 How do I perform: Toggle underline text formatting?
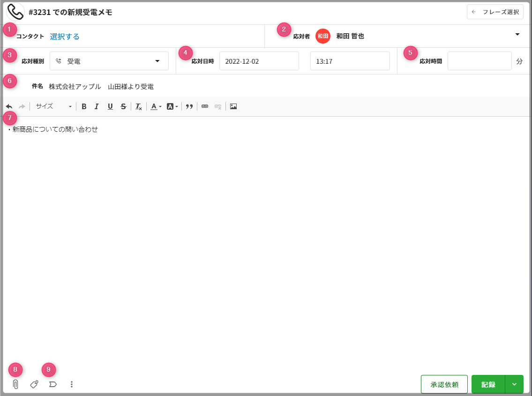[x=110, y=106]
